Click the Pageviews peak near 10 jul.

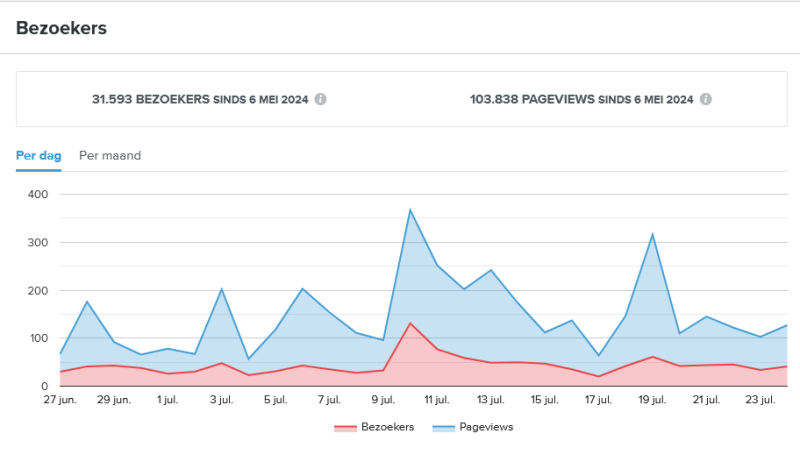click(410, 210)
